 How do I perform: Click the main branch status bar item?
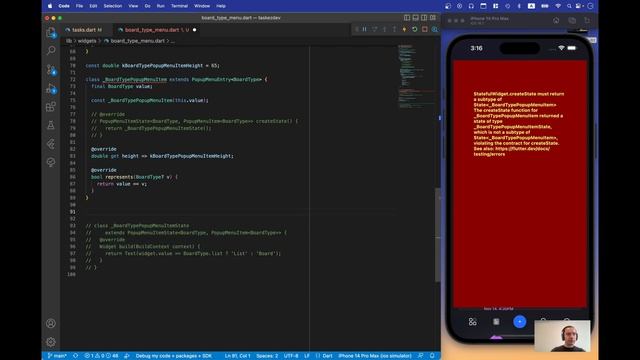click(x=57, y=356)
